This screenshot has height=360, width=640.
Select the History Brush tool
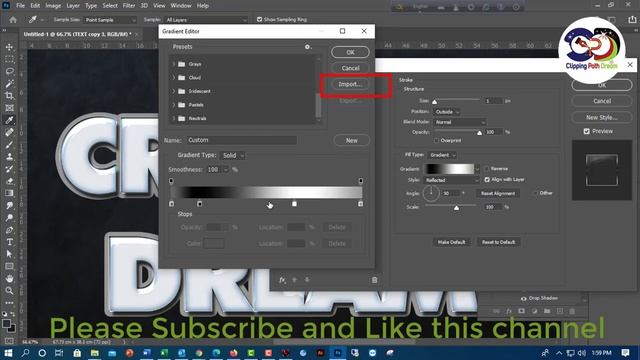[9, 169]
